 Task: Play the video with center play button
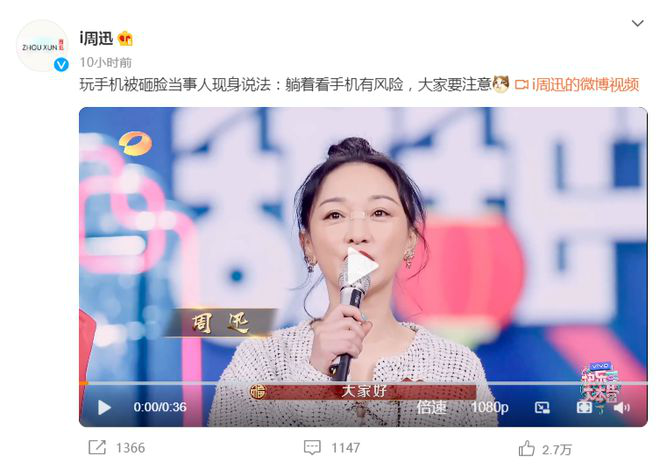pos(361,266)
